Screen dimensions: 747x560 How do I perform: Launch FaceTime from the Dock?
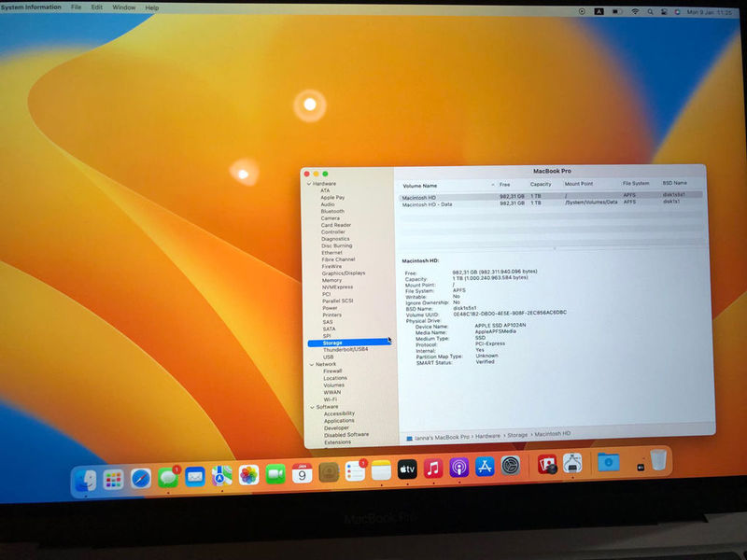[275, 474]
